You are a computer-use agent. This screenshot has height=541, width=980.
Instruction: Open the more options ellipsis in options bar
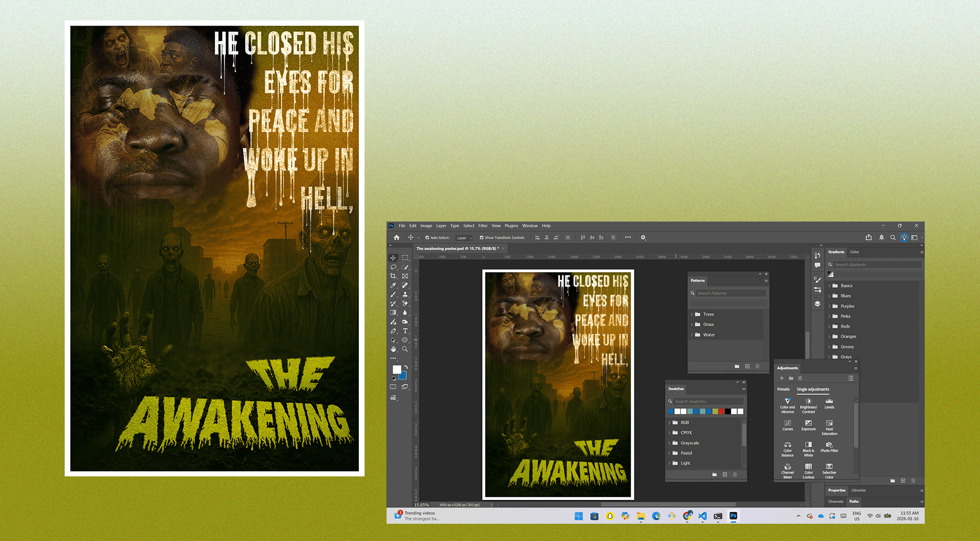click(x=628, y=238)
